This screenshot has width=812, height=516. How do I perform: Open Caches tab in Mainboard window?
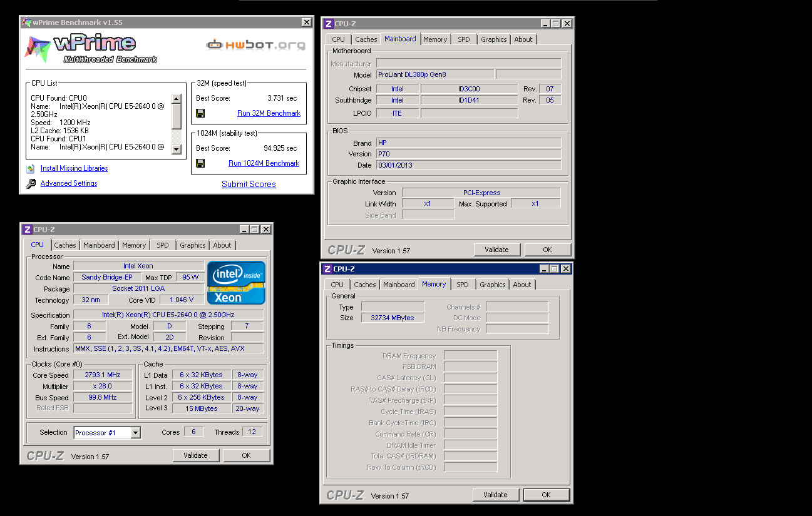(x=366, y=39)
